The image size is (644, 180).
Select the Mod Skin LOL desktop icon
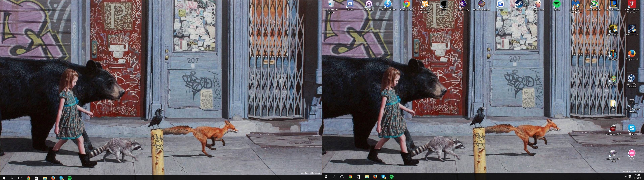click(x=632, y=30)
